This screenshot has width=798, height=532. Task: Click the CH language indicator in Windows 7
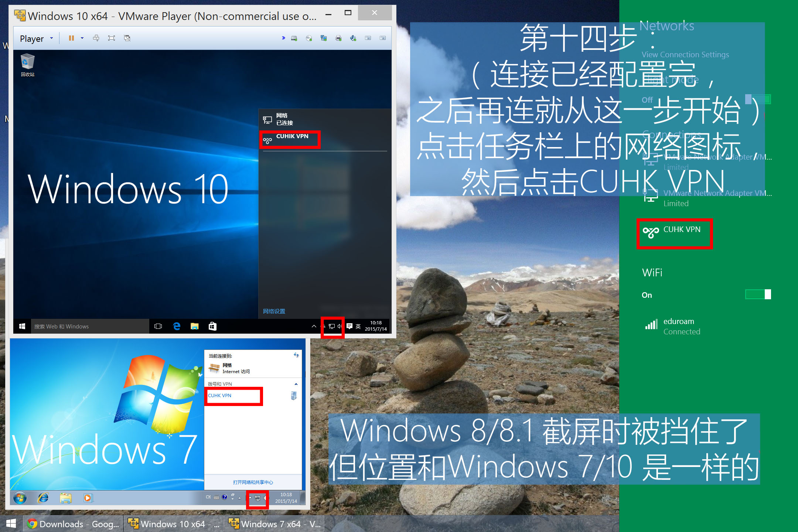(208, 497)
